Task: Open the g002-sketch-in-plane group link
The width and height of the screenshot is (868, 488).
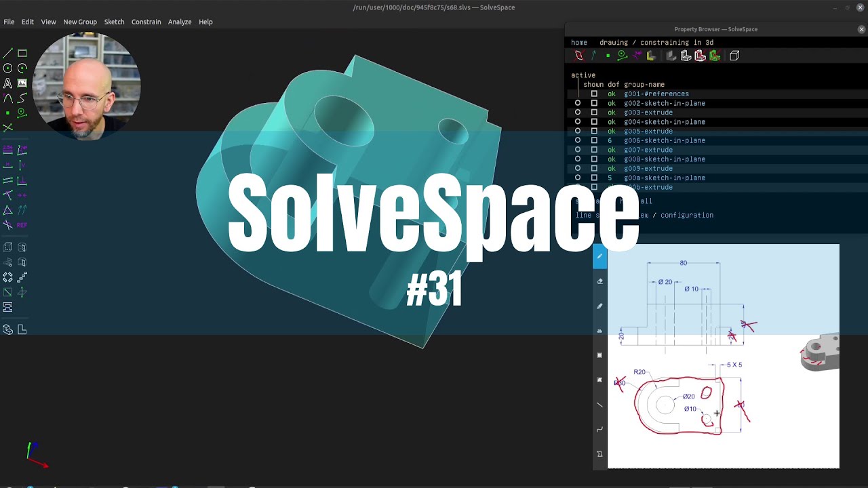Action: coord(665,103)
